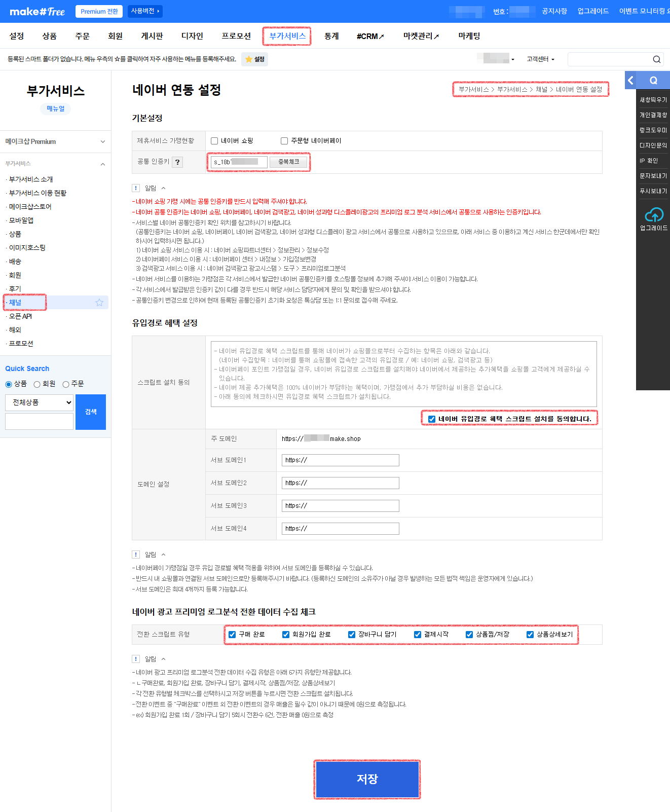Screen dimensions: 670x812
Task: Click the star 설정 button for smart folder
Action: (254, 59)
